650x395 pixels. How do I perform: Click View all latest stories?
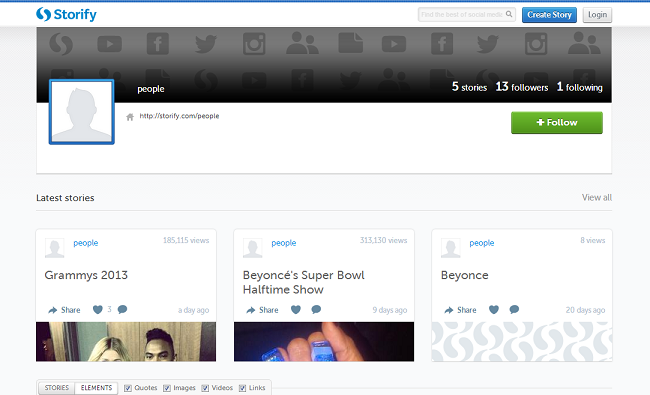point(597,197)
